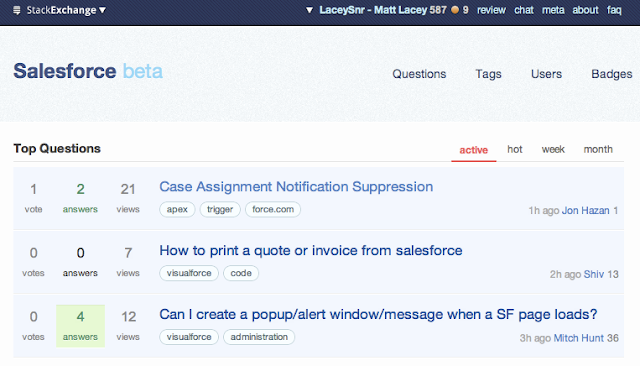Open Mitch Hunt's user profile
This screenshot has width=640, height=366.
pyautogui.click(x=578, y=338)
